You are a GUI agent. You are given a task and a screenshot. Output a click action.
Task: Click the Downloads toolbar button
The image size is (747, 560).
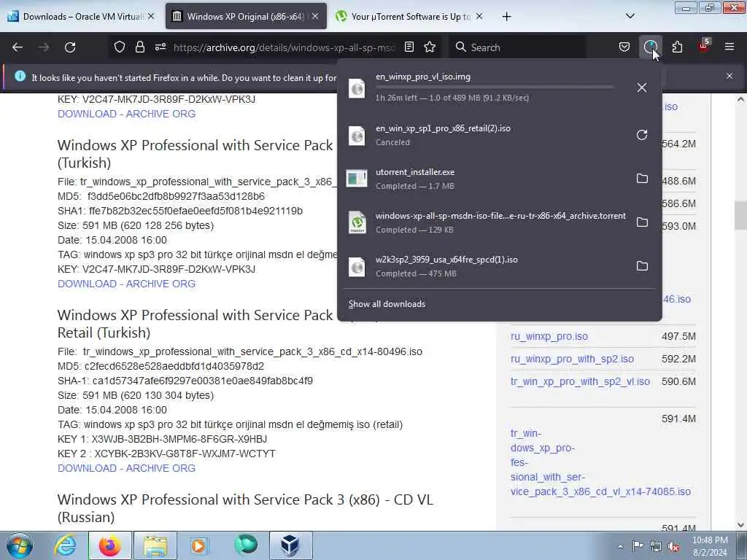coord(650,47)
